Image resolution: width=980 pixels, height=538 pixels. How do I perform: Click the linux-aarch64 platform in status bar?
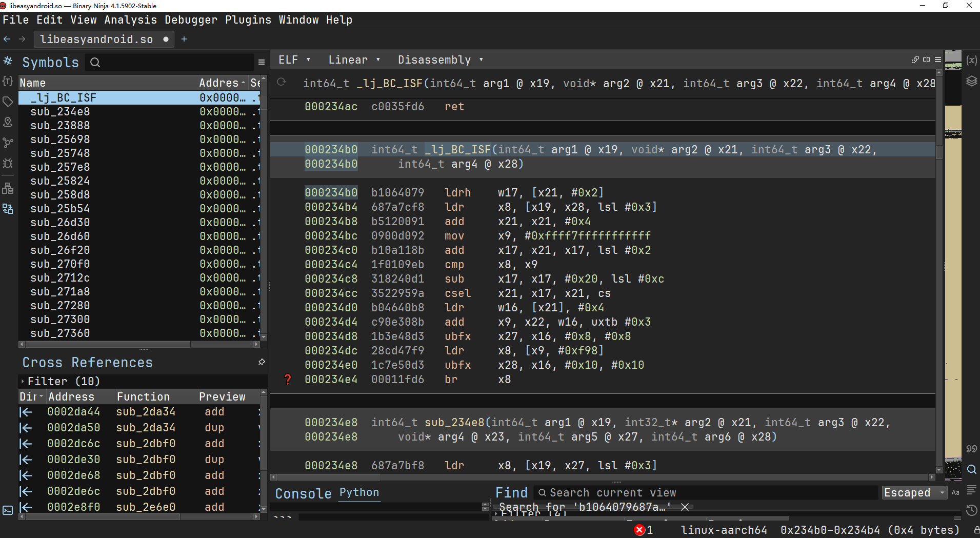tap(724, 530)
